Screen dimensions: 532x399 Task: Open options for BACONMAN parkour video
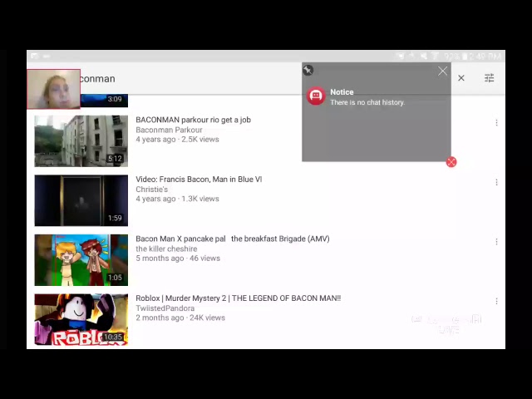[x=496, y=123]
